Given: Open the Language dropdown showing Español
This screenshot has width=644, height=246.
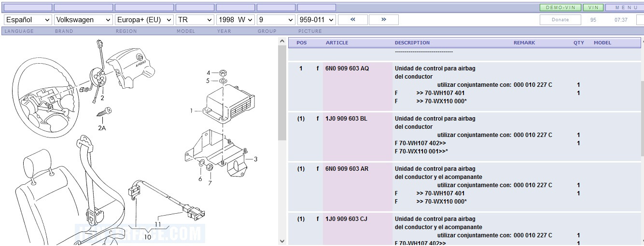Looking at the screenshot, I should (28, 20).
